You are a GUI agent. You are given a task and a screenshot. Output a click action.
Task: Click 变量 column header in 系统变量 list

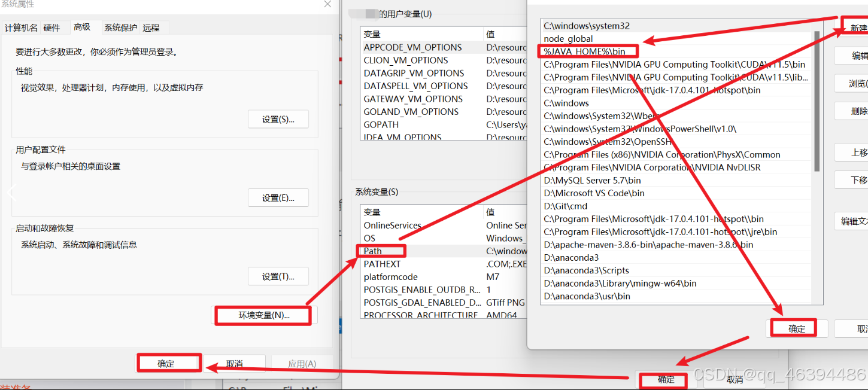point(422,212)
